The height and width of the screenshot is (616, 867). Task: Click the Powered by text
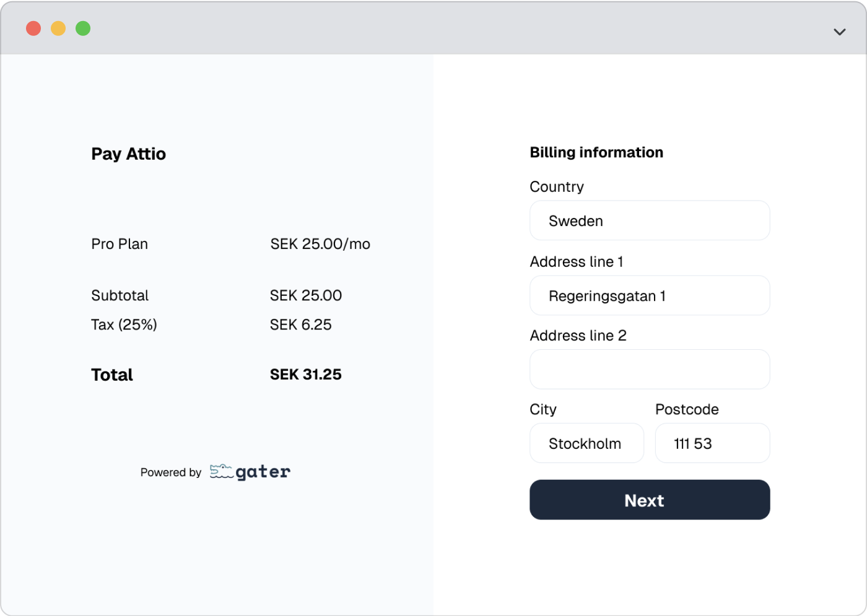point(170,472)
